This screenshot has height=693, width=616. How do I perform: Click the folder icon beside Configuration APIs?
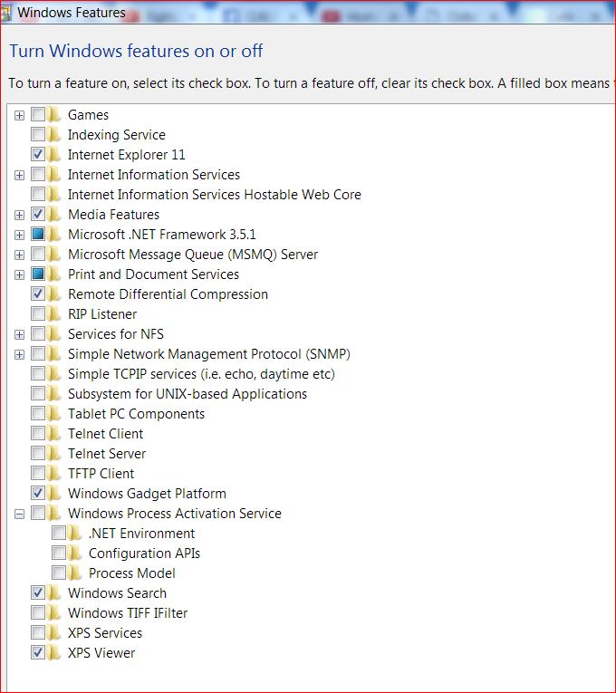(x=74, y=553)
